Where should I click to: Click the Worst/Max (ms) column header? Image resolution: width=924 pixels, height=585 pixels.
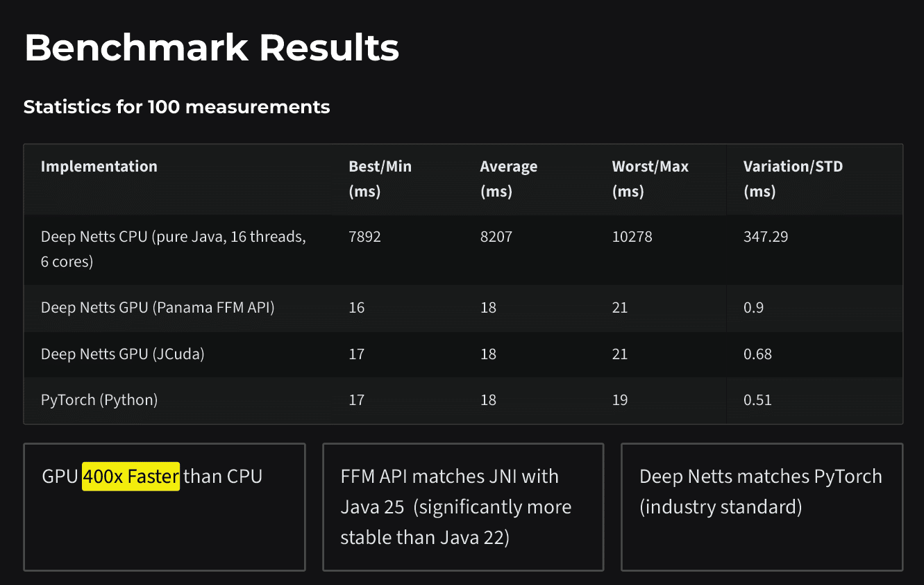pos(650,179)
